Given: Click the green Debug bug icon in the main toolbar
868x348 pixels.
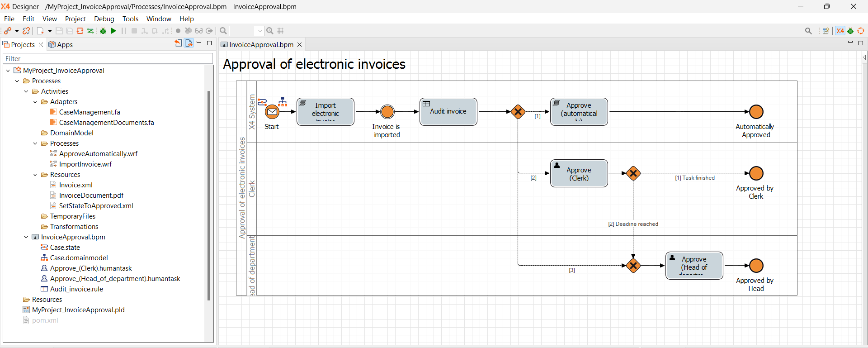Looking at the screenshot, I should 103,31.
